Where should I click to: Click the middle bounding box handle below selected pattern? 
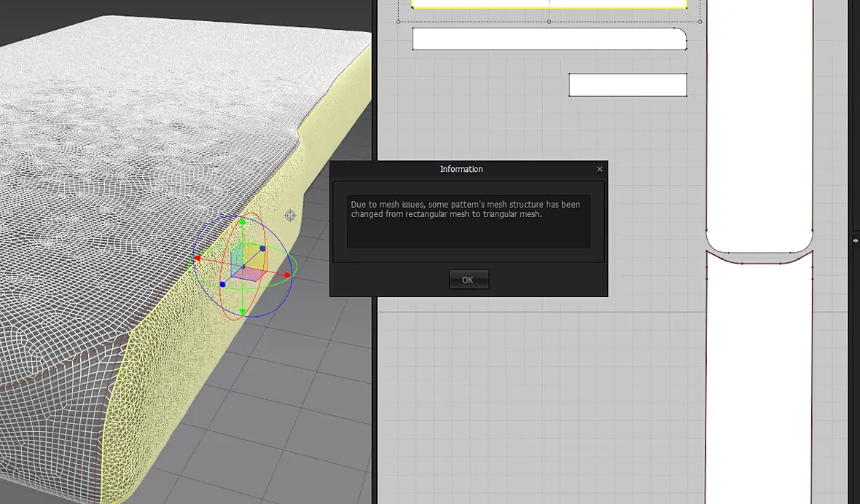549,22
